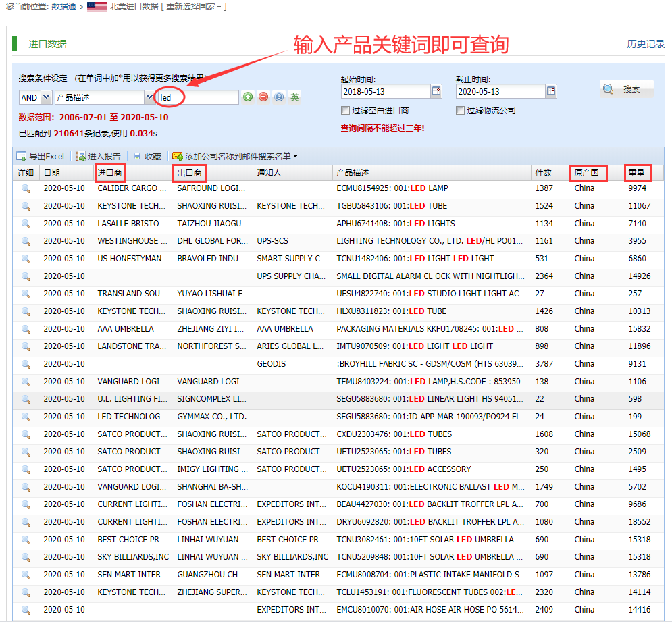The height and width of the screenshot is (624, 672).
Task: Click end date field 2020-05-13
Action: 500,91
